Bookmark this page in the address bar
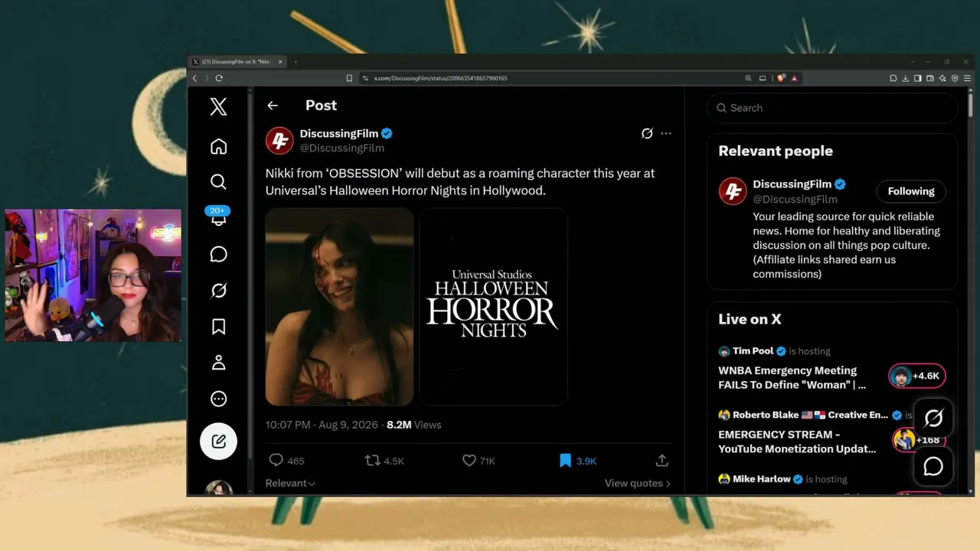 [349, 78]
